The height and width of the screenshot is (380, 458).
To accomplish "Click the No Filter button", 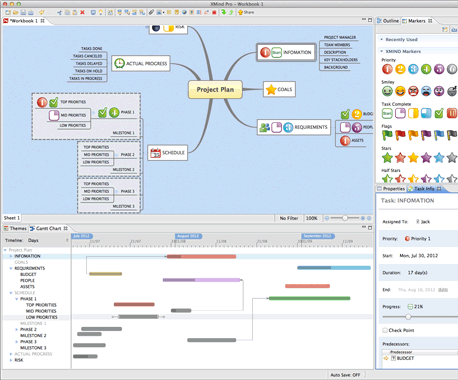I will click(289, 218).
